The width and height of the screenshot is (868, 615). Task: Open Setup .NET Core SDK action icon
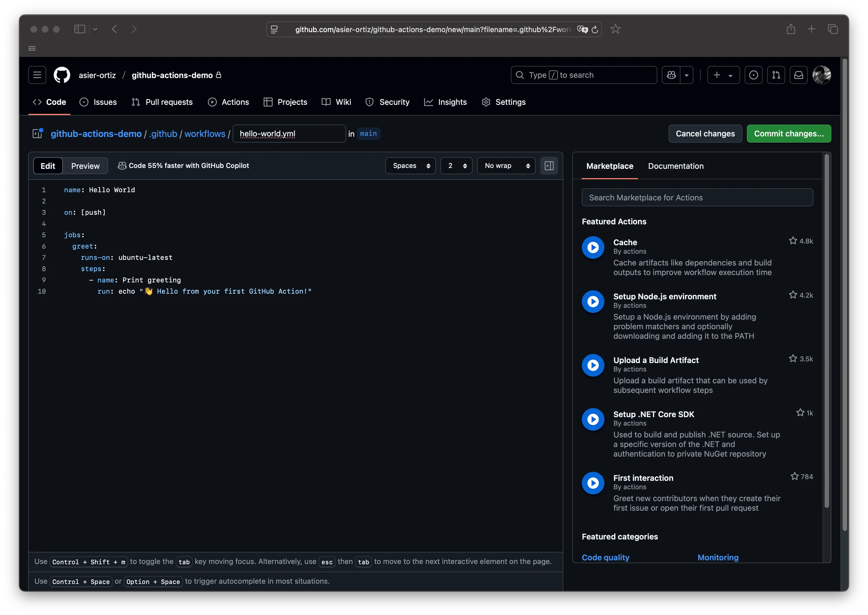coord(593,419)
